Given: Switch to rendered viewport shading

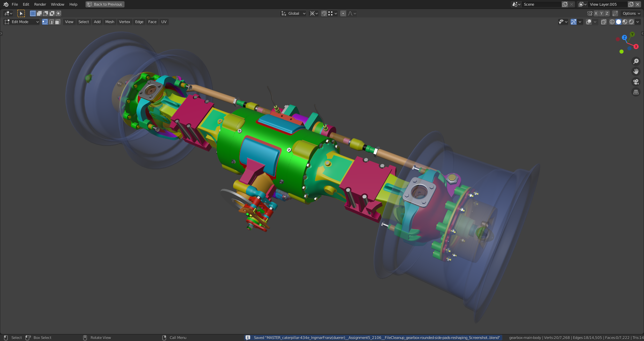Looking at the screenshot, I should [x=631, y=22].
